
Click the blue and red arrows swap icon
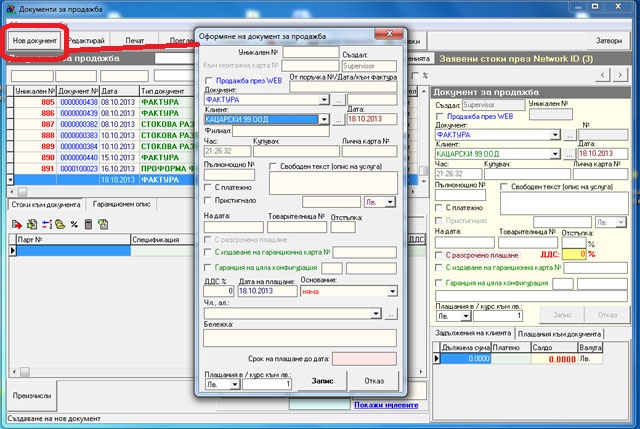click(x=47, y=224)
